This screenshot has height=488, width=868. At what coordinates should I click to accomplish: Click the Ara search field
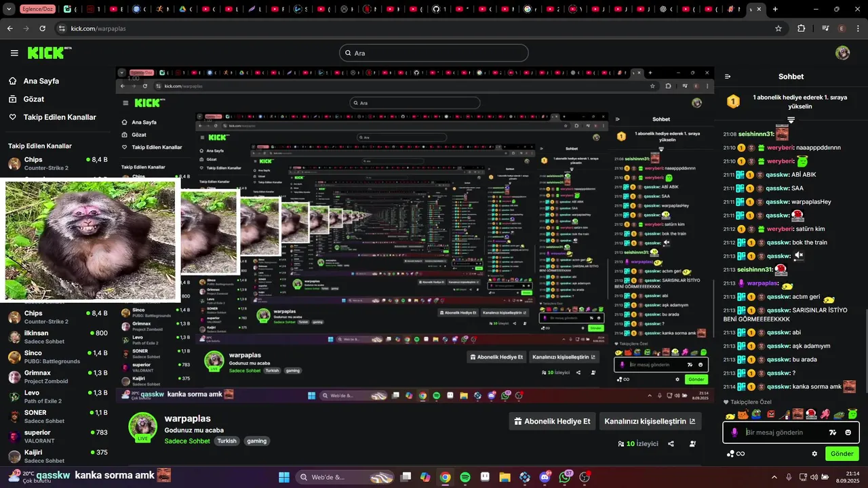tap(434, 53)
